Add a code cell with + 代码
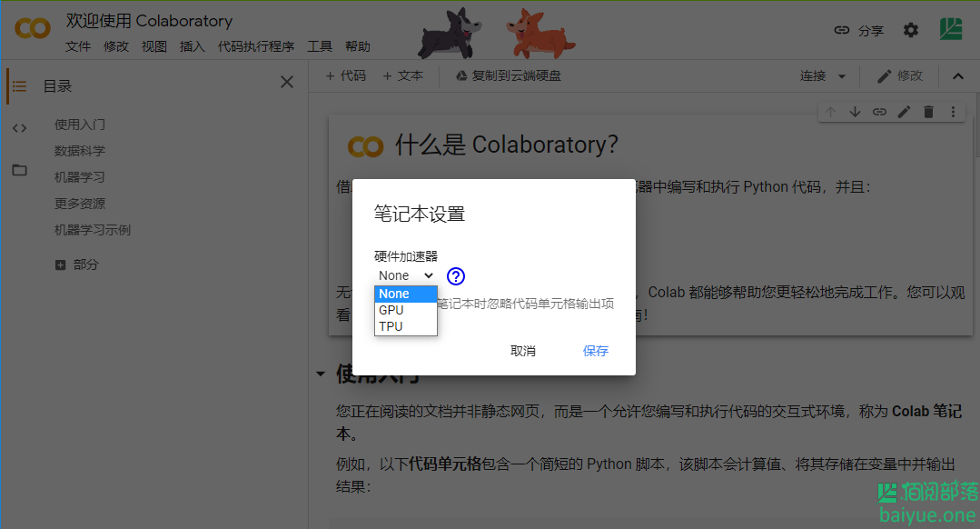This screenshot has width=980, height=529. [x=346, y=75]
